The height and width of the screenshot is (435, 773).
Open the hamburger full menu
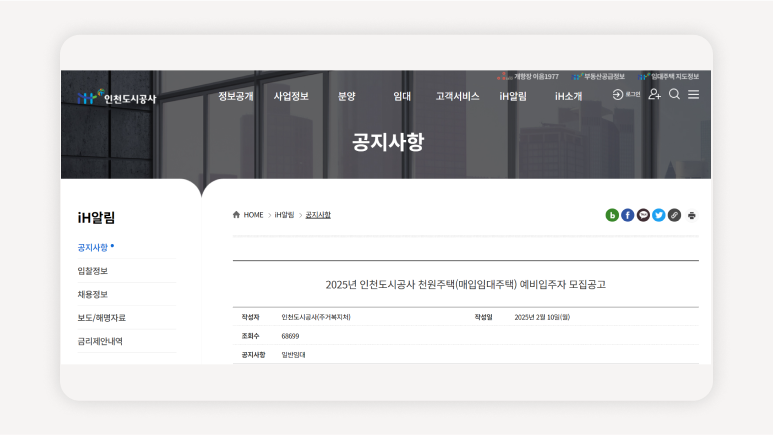694,94
